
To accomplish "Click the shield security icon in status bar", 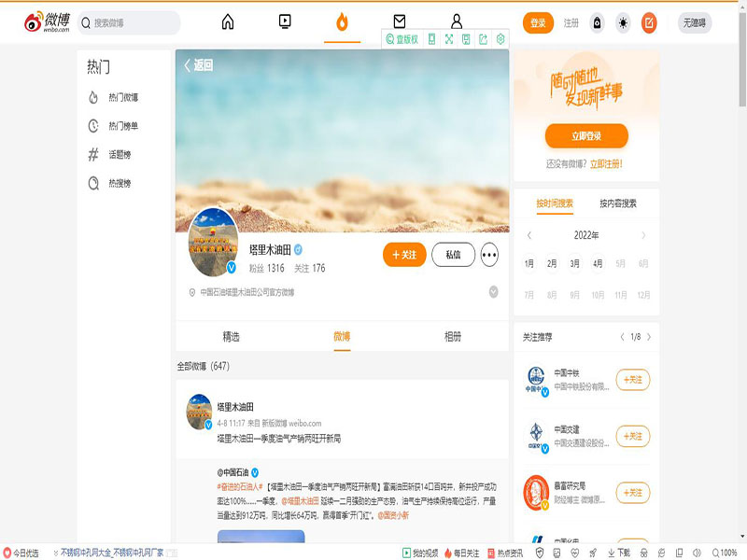I will coord(540,553).
